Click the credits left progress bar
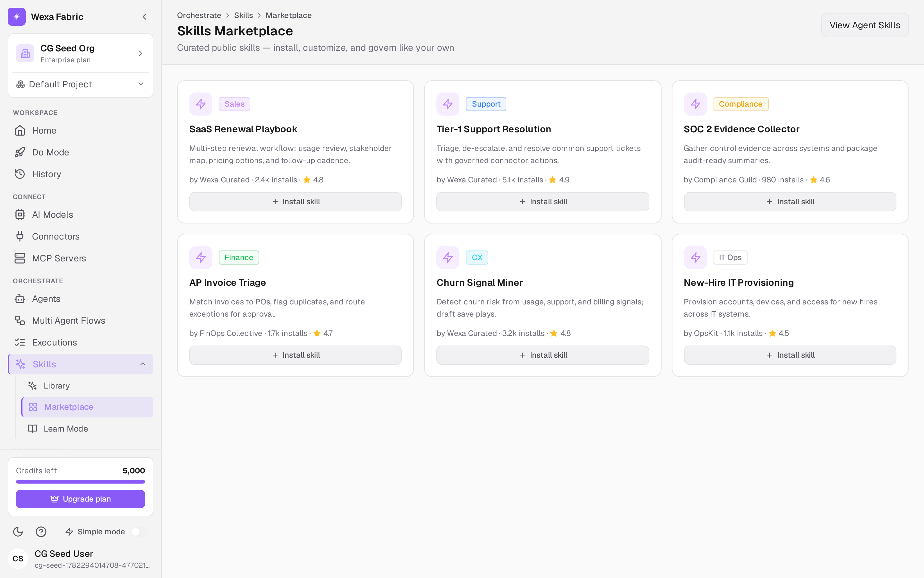924x578 pixels. [81, 481]
